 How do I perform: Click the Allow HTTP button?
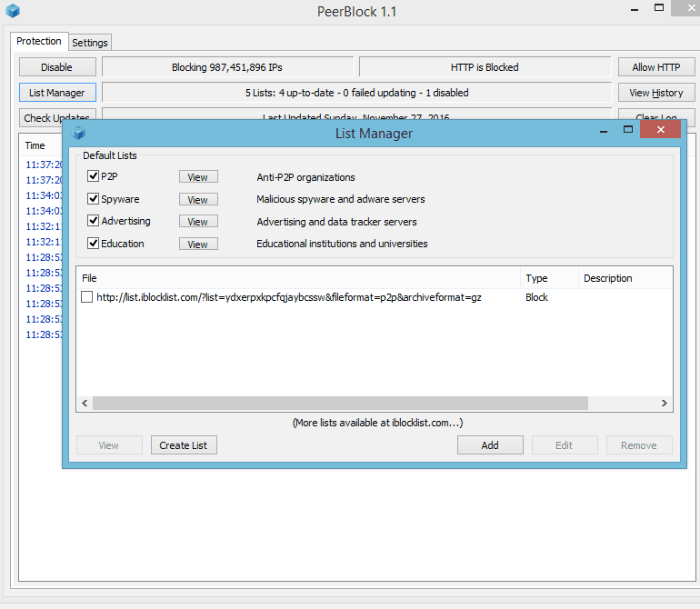tap(656, 67)
